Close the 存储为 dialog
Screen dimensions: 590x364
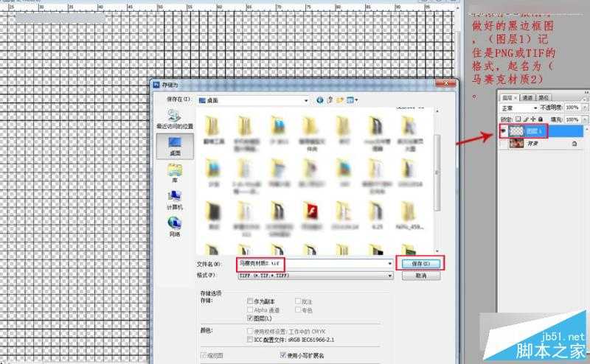point(445,83)
